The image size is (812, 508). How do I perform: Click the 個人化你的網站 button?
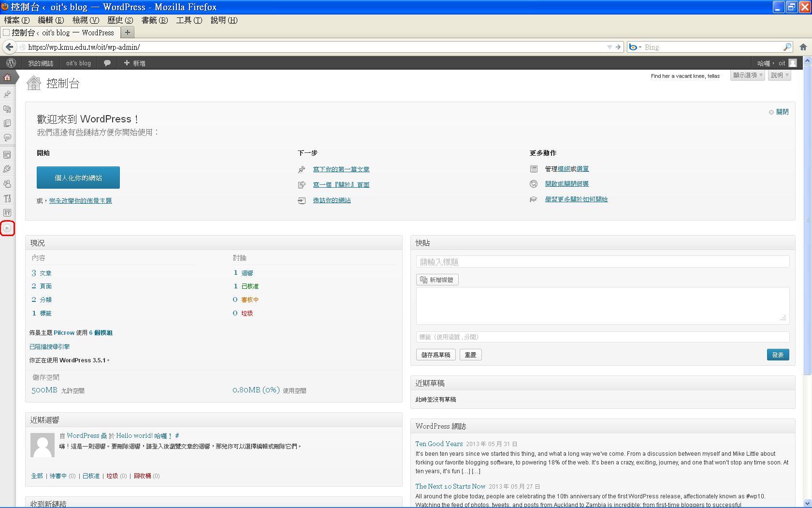click(x=78, y=178)
